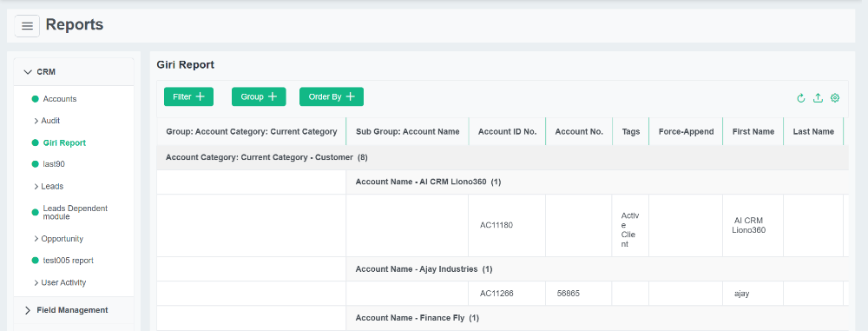This screenshot has width=868, height=331.
Task: Click the plus icon on Group button
Action: [273, 96]
